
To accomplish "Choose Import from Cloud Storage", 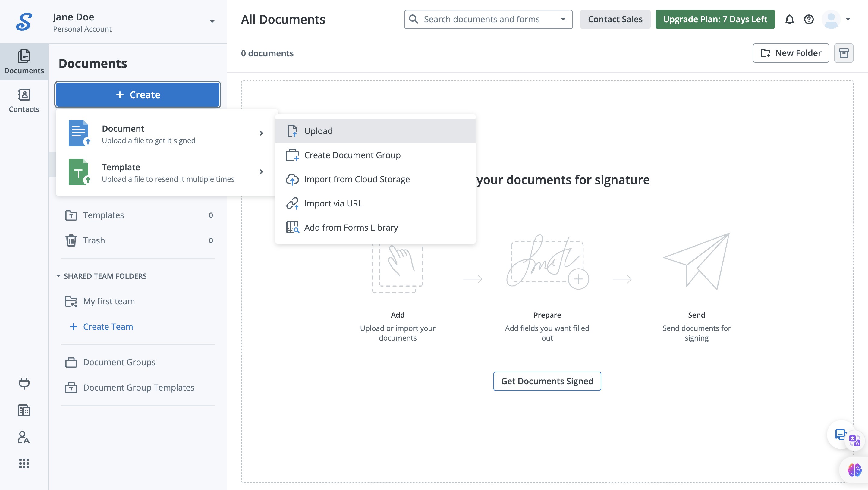I will 357,179.
